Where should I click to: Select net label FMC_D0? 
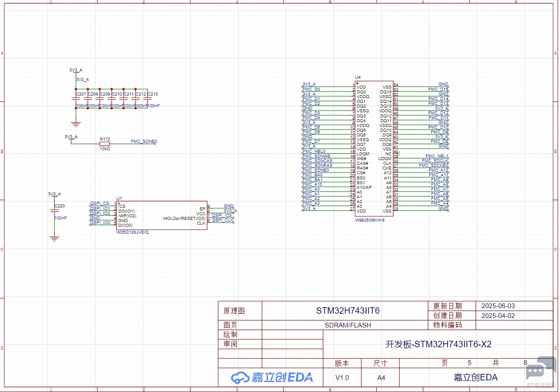point(311,89)
